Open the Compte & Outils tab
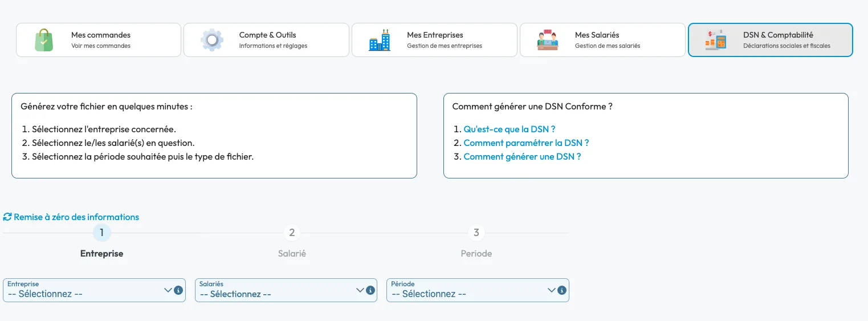This screenshot has width=868, height=321. [266, 40]
